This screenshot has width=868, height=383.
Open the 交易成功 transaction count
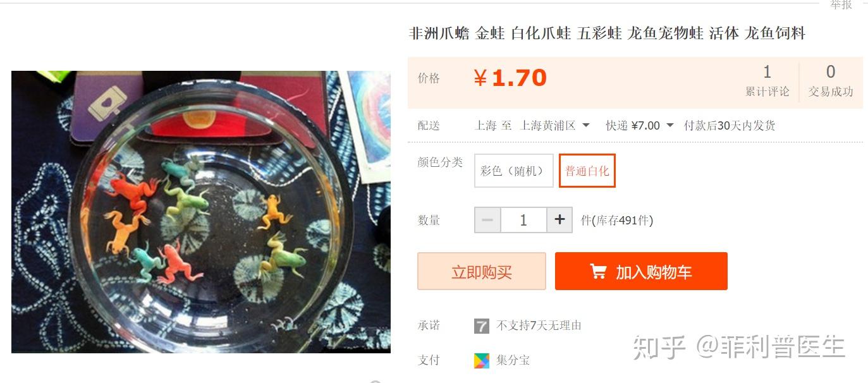831,82
